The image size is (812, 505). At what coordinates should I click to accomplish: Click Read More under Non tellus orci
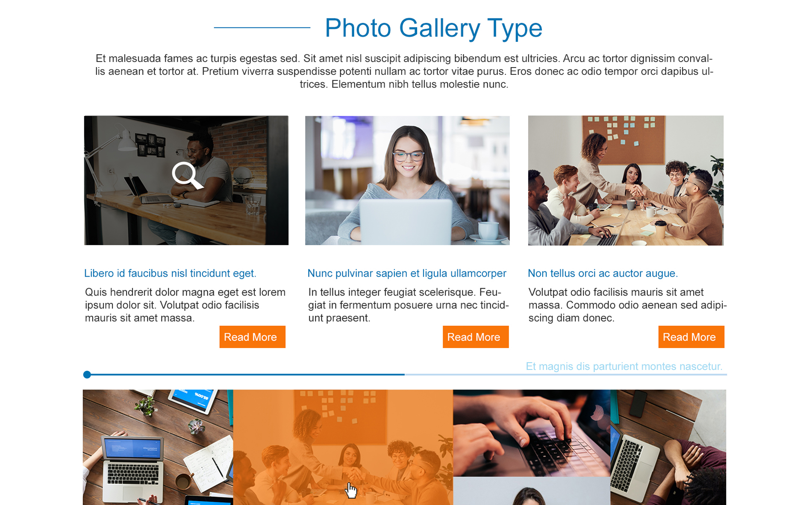[691, 337]
